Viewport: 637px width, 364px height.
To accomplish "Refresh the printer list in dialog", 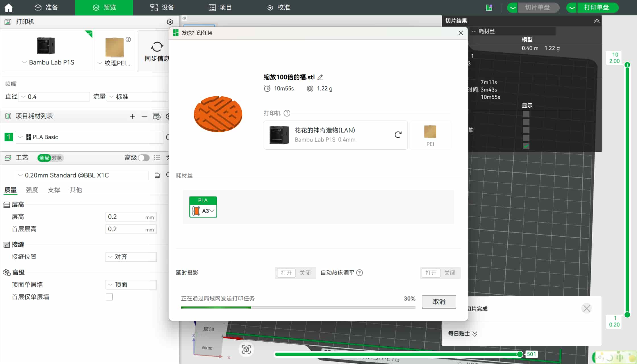I will [398, 135].
